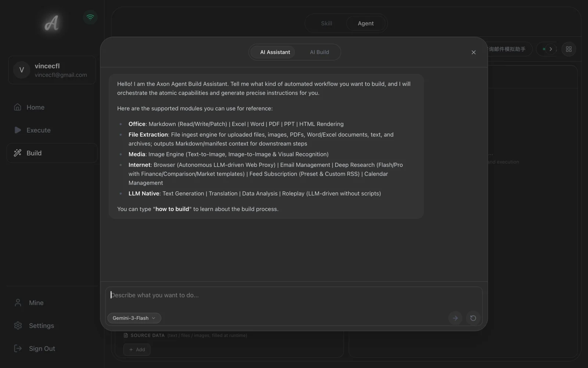Click the Settings gear icon
The width and height of the screenshot is (588, 368).
[18, 326]
